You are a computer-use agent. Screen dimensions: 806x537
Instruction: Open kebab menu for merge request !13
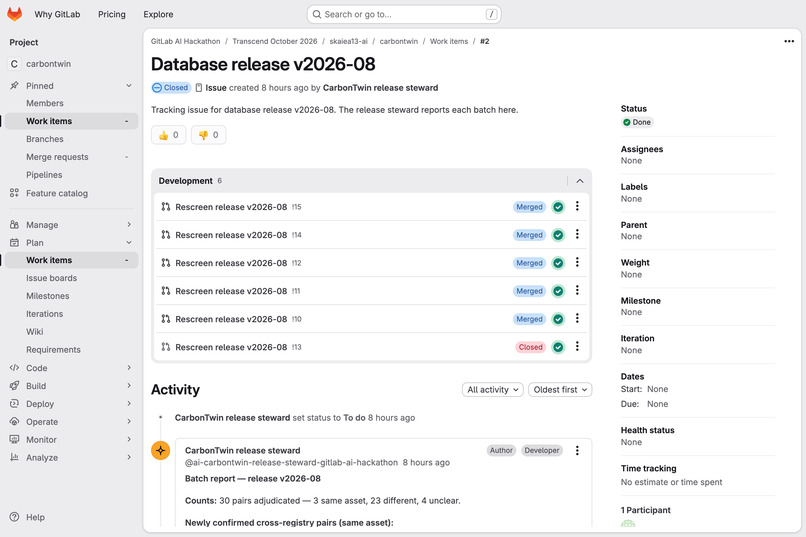pos(577,346)
